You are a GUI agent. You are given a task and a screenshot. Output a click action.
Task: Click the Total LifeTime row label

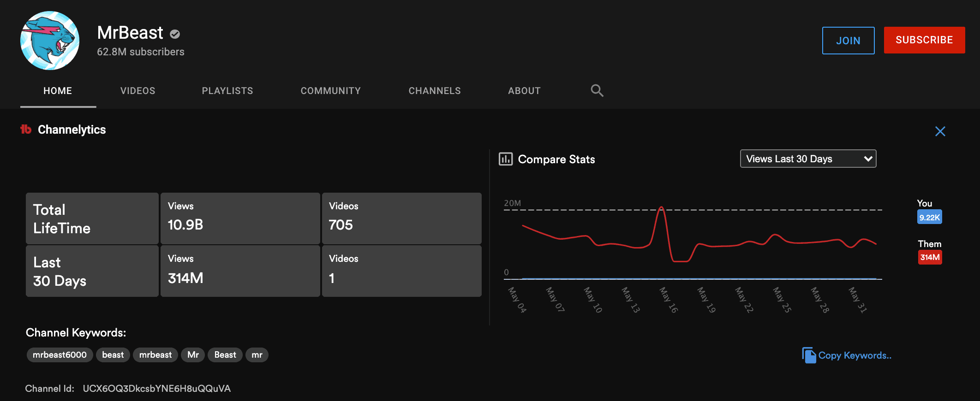coord(62,219)
